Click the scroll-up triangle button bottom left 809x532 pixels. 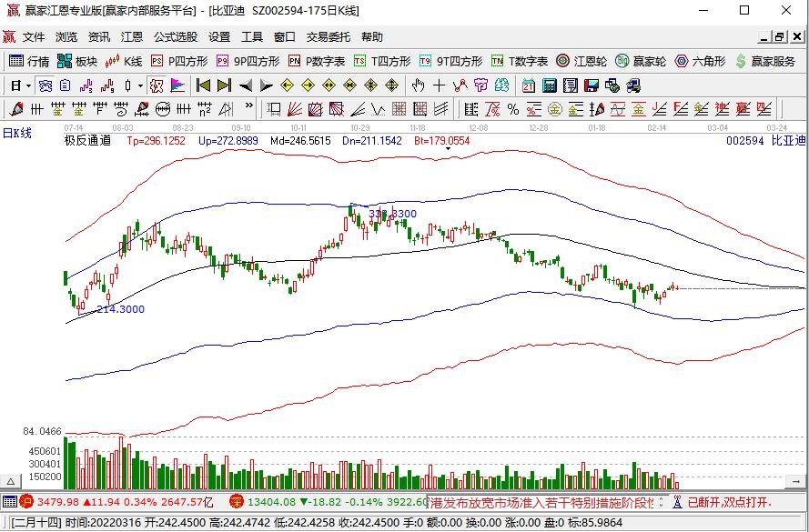pyautogui.click(x=11, y=482)
